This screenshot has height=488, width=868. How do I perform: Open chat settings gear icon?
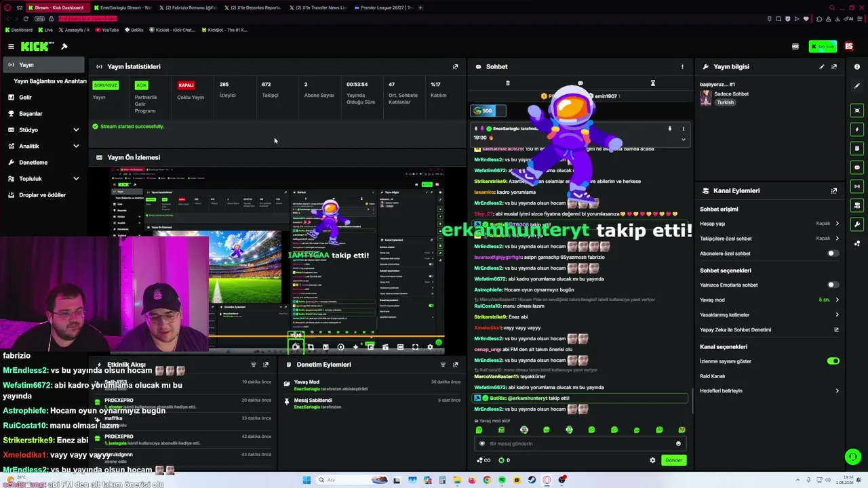652,460
